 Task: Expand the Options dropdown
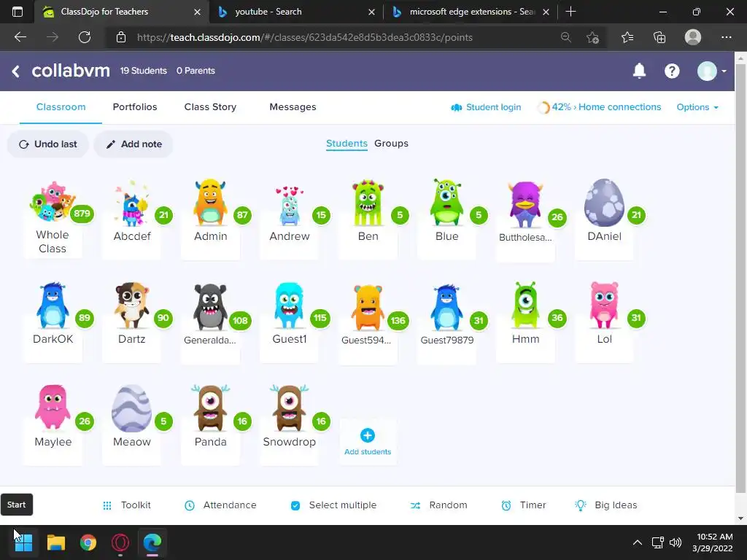(x=697, y=107)
